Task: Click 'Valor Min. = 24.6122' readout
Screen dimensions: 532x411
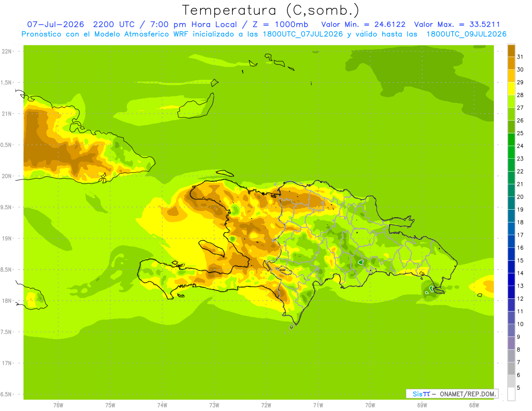Action: tap(363, 24)
